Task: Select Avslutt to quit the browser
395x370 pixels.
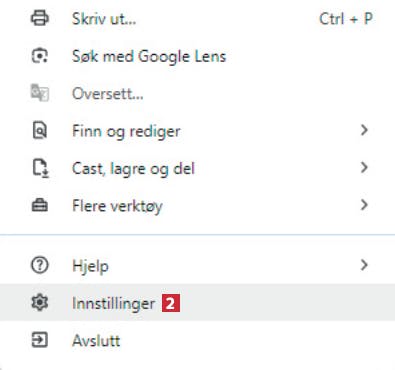Action: tap(197, 340)
